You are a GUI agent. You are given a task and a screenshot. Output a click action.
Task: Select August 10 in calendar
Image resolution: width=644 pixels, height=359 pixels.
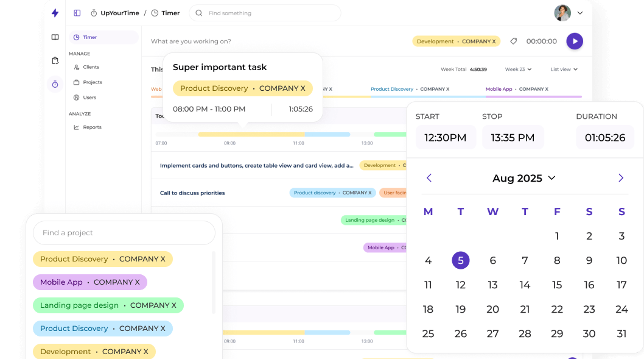pyautogui.click(x=621, y=260)
